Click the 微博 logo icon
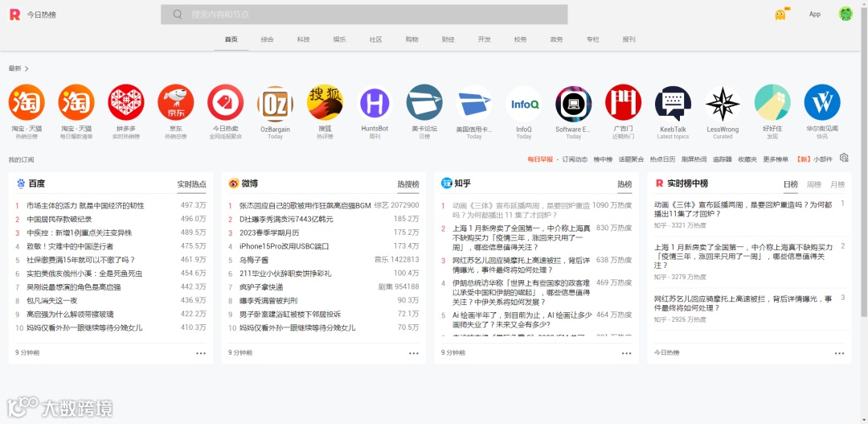 [x=234, y=183]
